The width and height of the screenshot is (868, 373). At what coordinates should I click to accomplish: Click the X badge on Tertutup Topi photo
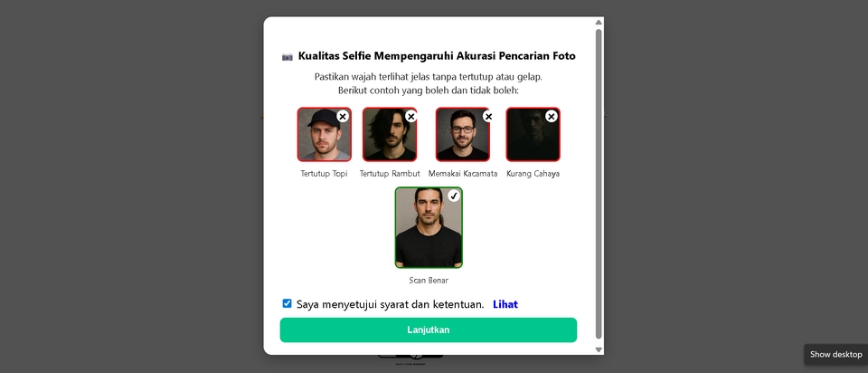point(343,117)
